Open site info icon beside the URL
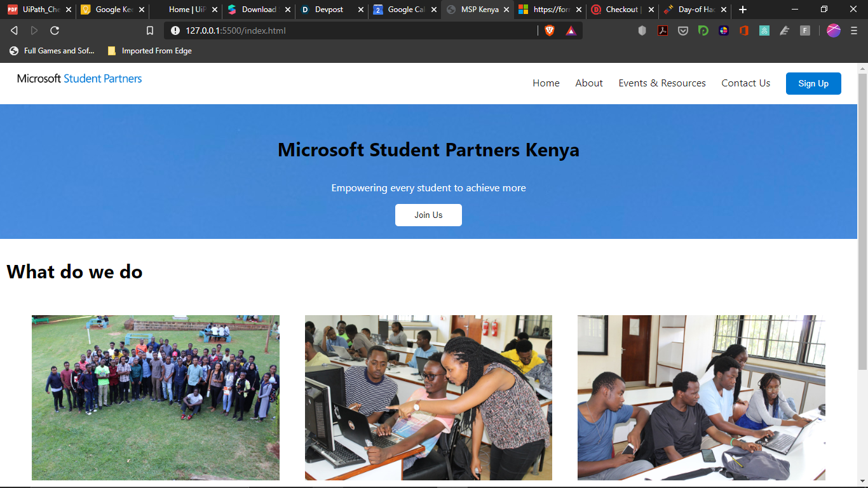Screen dimensions: 868x488 click(x=175, y=30)
